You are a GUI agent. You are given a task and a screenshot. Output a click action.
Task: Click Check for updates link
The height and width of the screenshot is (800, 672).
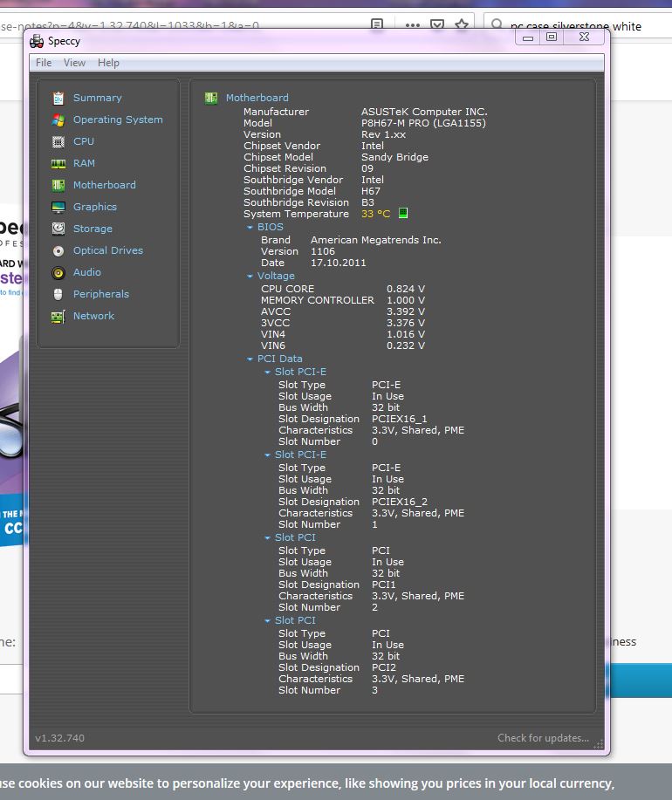coord(543,738)
